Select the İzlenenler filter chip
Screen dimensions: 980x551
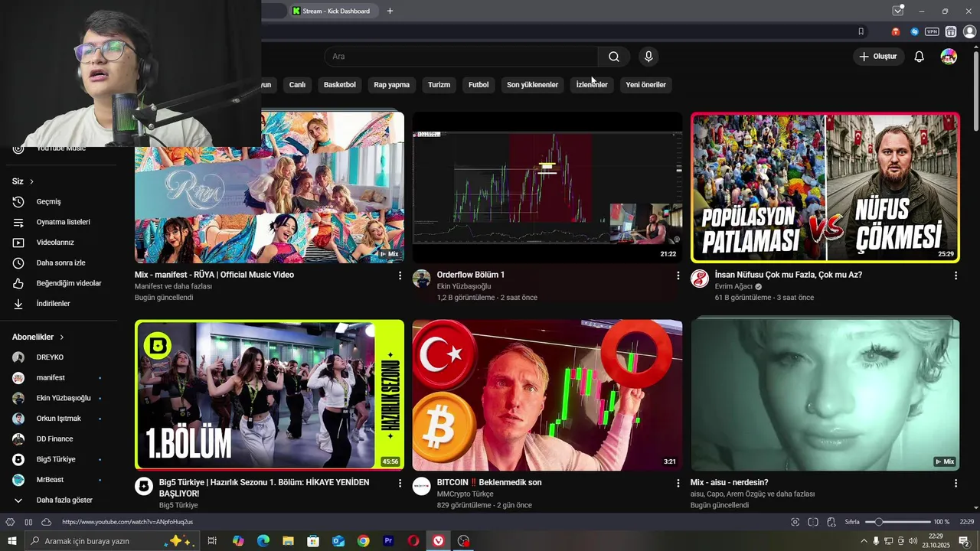592,85
